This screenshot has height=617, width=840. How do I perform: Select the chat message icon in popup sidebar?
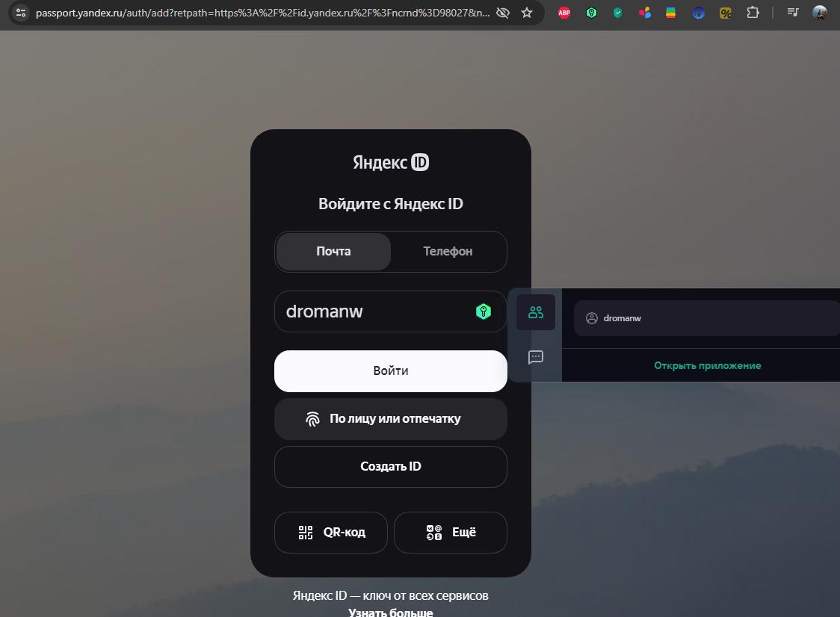tap(536, 357)
